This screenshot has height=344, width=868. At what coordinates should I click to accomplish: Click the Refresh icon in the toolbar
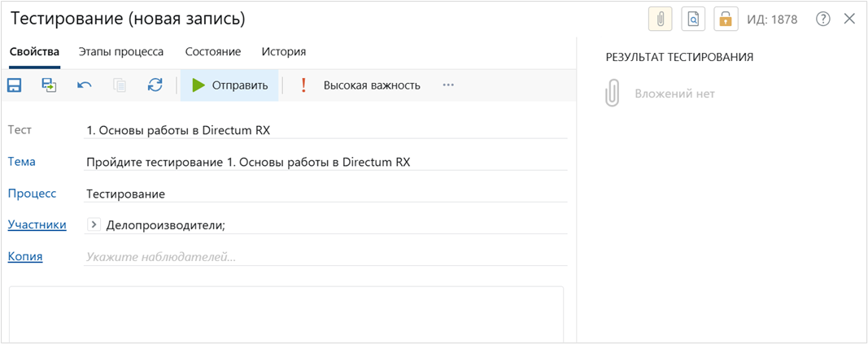pyautogui.click(x=155, y=85)
